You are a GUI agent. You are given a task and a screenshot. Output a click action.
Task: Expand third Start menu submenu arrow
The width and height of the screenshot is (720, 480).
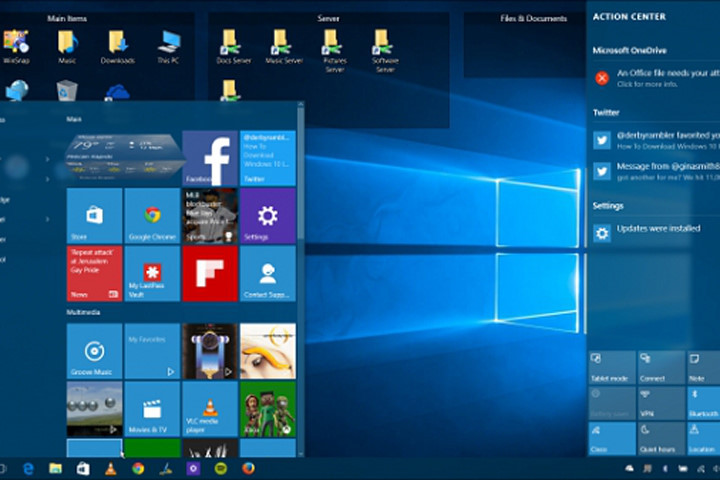pos(47,219)
